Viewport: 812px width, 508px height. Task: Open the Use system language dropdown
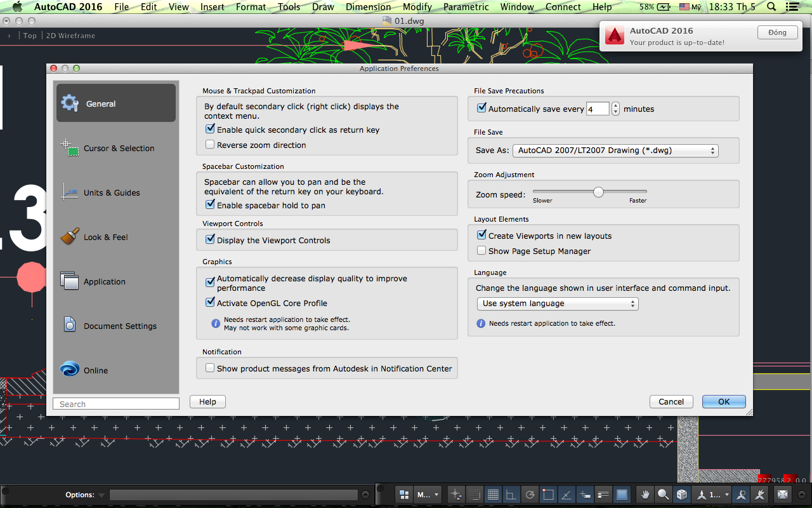[x=558, y=304]
